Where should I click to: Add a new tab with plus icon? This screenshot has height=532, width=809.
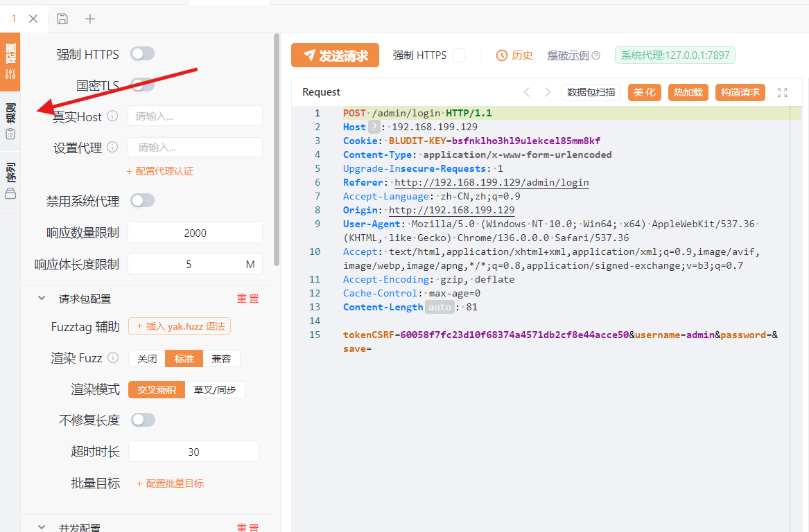(x=90, y=19)
